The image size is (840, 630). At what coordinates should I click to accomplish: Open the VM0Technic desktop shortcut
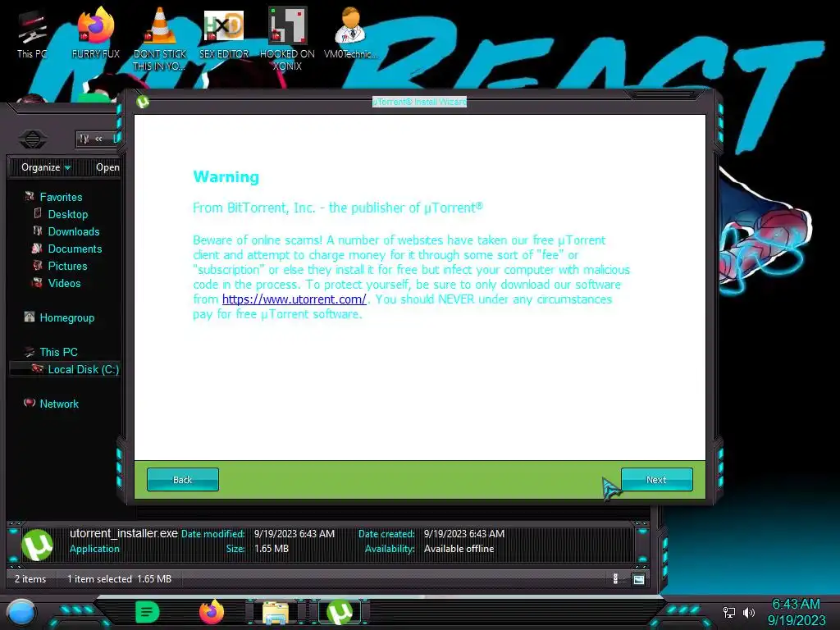click(351, 33)
